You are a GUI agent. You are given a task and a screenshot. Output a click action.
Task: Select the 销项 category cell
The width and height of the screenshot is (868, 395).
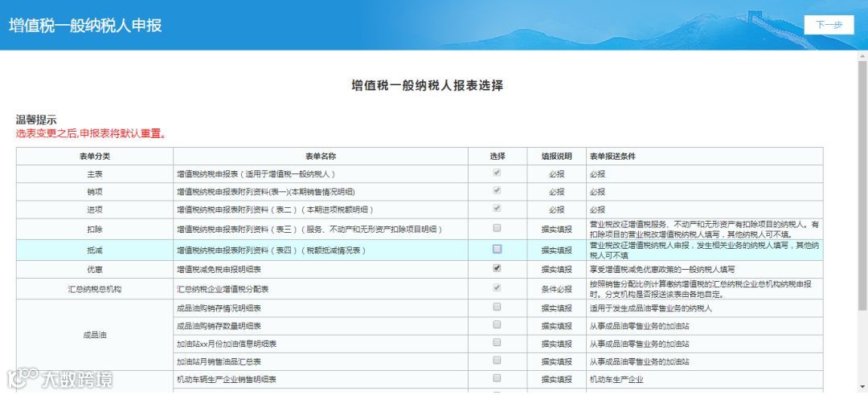click(95, 192)
